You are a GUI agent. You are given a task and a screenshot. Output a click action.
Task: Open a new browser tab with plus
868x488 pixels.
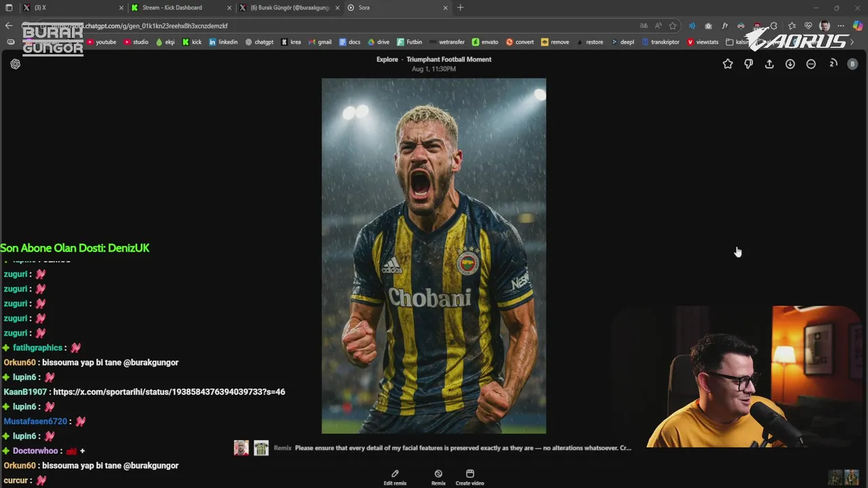[460, 7]
